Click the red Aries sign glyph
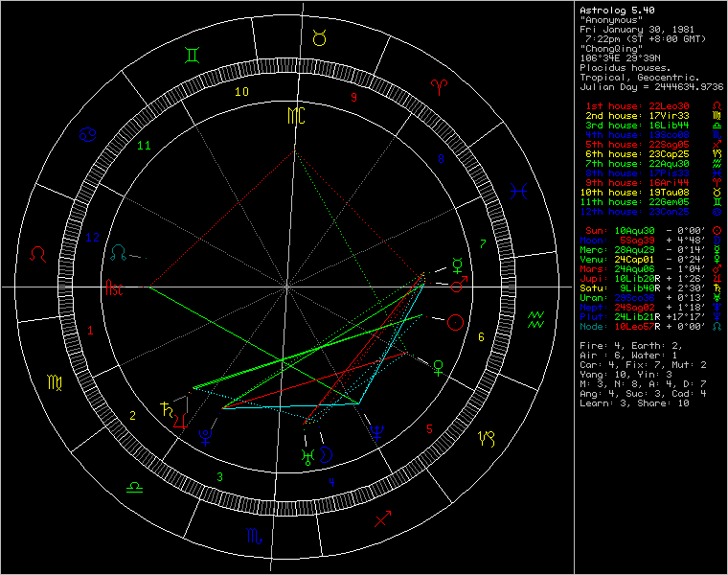The width and height of the screenshot is (728, 575). [440, 85]
